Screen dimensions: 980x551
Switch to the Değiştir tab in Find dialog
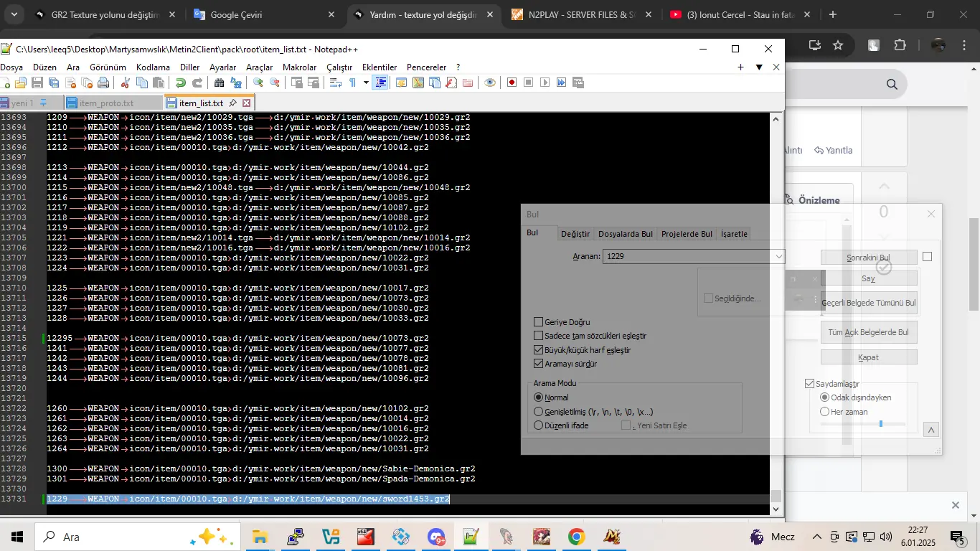575,234
